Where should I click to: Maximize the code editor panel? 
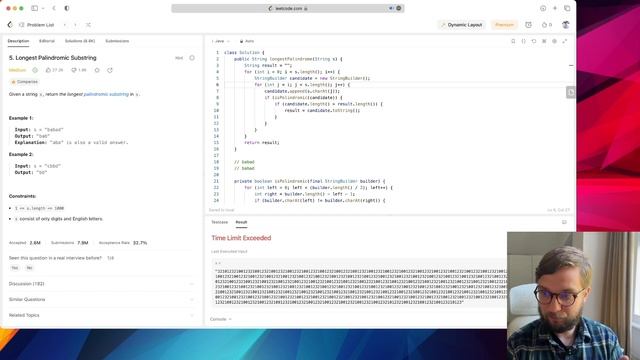[565, 41]
